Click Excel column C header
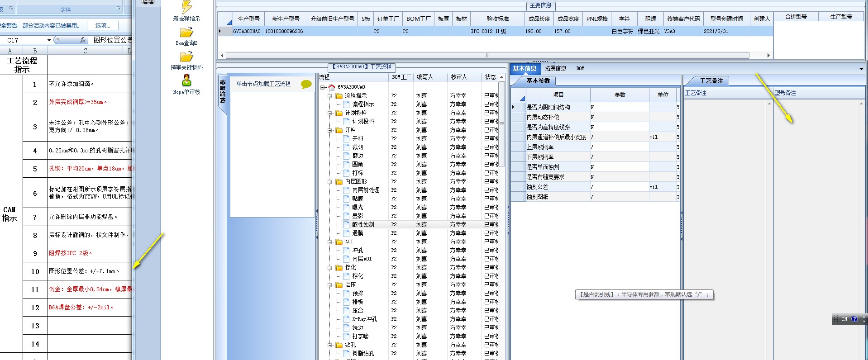The height and width of the screenshot is (360, 868). tap(85, 51)
